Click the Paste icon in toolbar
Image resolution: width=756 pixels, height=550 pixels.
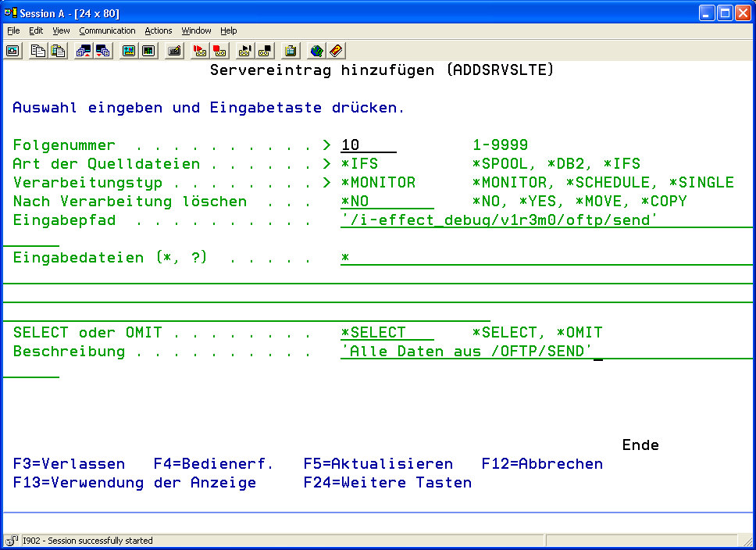[58, 51]
